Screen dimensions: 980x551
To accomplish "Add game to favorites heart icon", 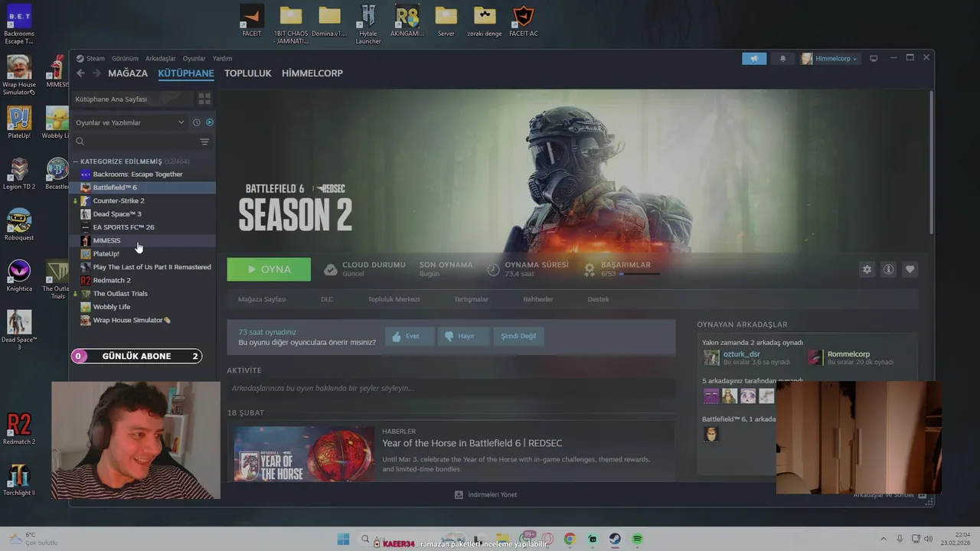I will point(910,269).
